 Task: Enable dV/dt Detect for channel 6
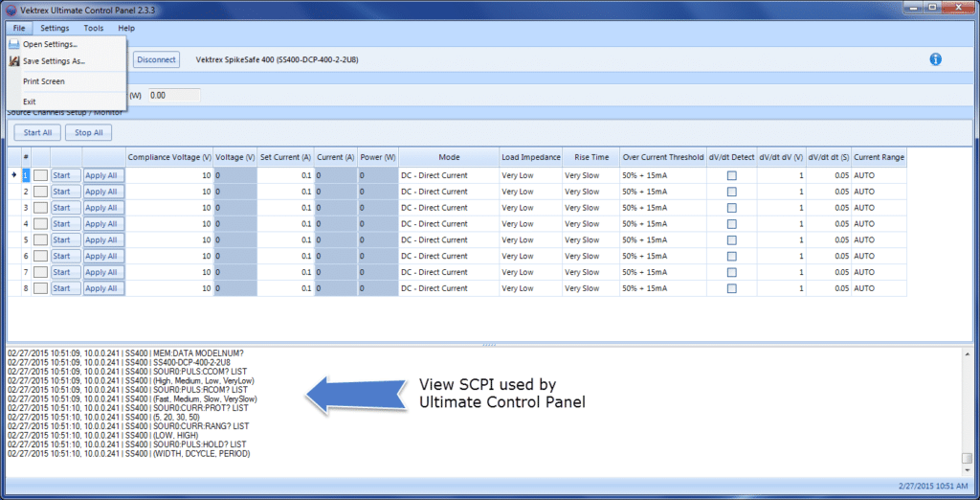pos(732,256)
